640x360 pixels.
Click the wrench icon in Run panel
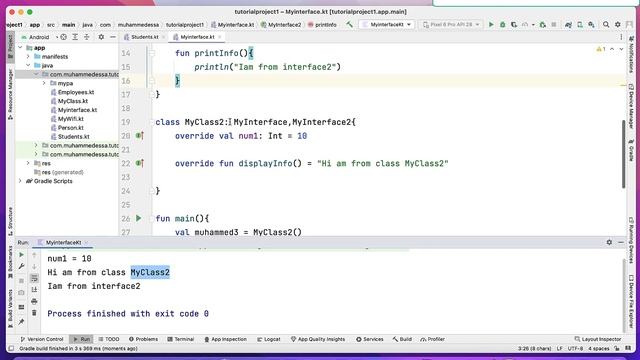[21, 267]
